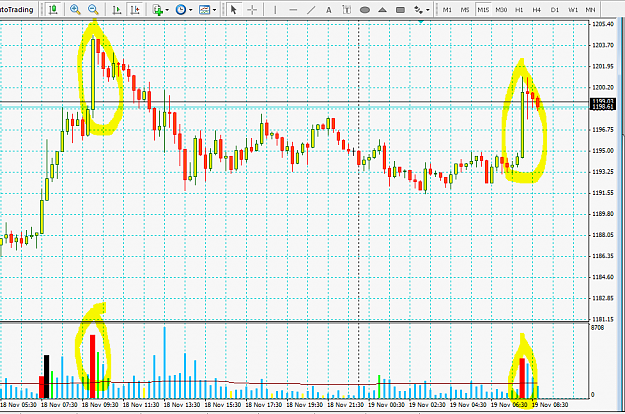The height and width of the screenshot is (414, 625).
Task: Click price label 1201.95
Action: (x=603, y=67)
